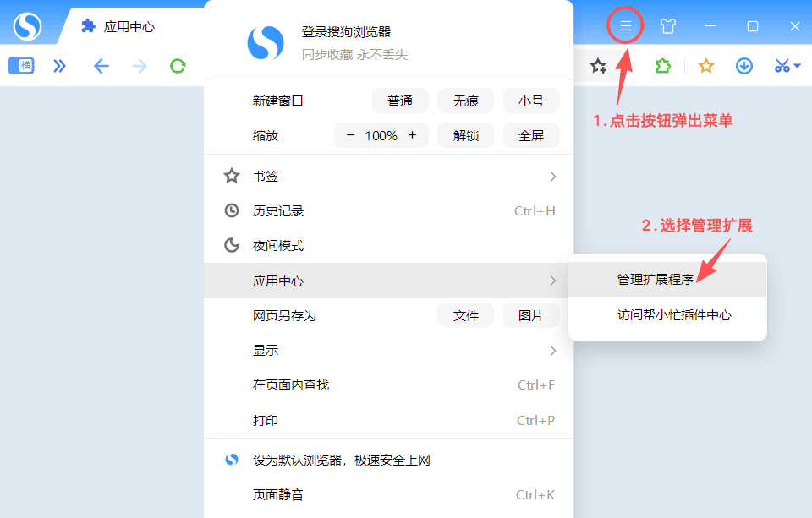812x518 pixels.
Task: Click 无痕 incognito new window button
Action: pos(466,101)
